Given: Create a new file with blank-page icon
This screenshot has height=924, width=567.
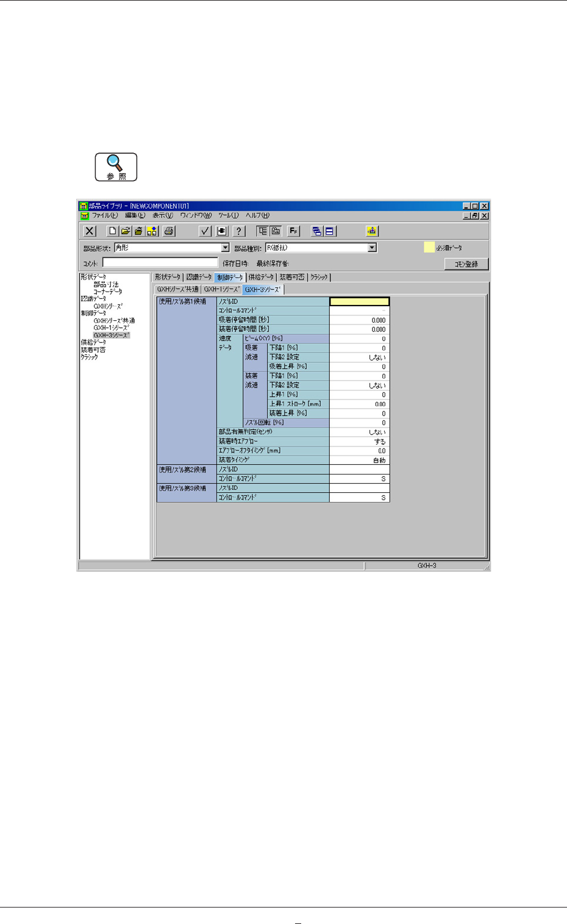Looking at the screenshot, I should [113, 231].
